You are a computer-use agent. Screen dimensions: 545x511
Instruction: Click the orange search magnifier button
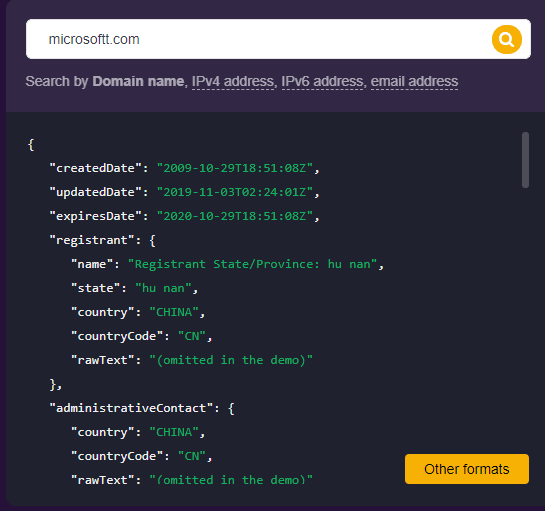point(506,39)
